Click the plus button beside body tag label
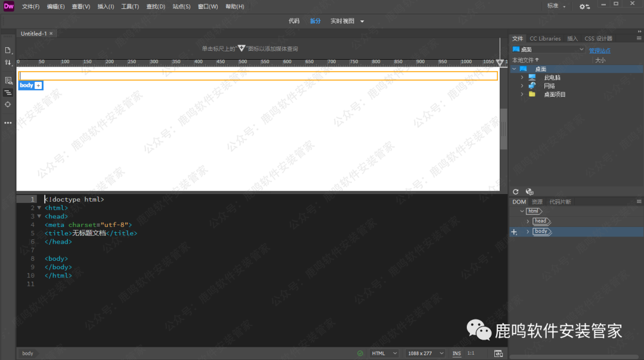Screen dimensions: 644x360 coord(39,85)
